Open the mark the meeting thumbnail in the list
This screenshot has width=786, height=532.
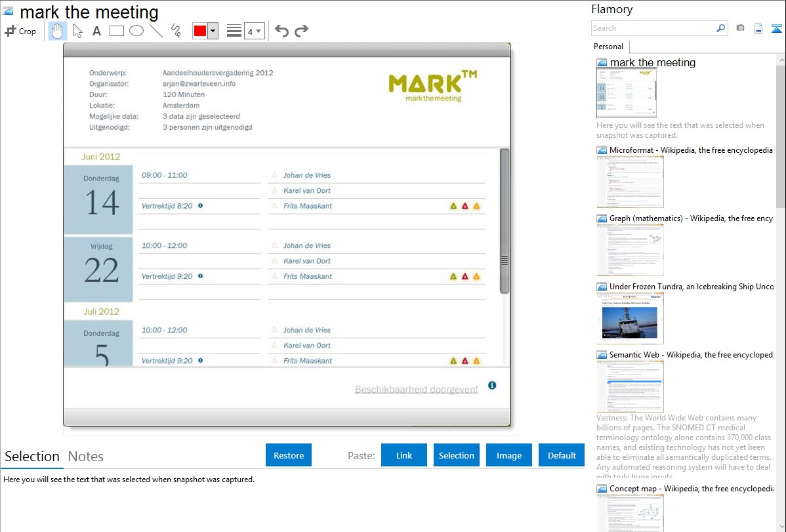click(x=627, y=92)
